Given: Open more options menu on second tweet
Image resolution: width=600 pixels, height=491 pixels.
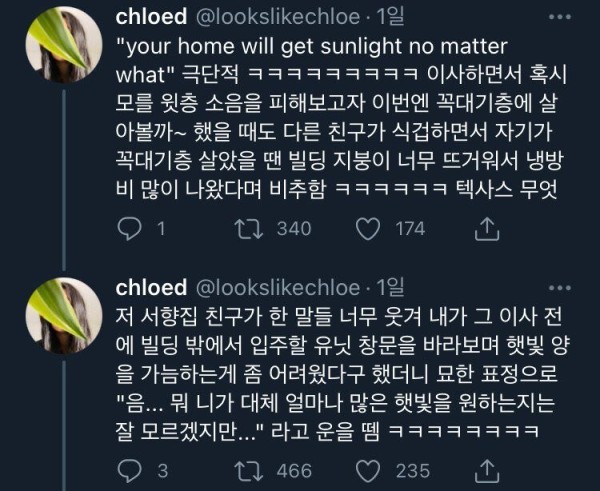Looking at the screenshot, I should (560, 288).
